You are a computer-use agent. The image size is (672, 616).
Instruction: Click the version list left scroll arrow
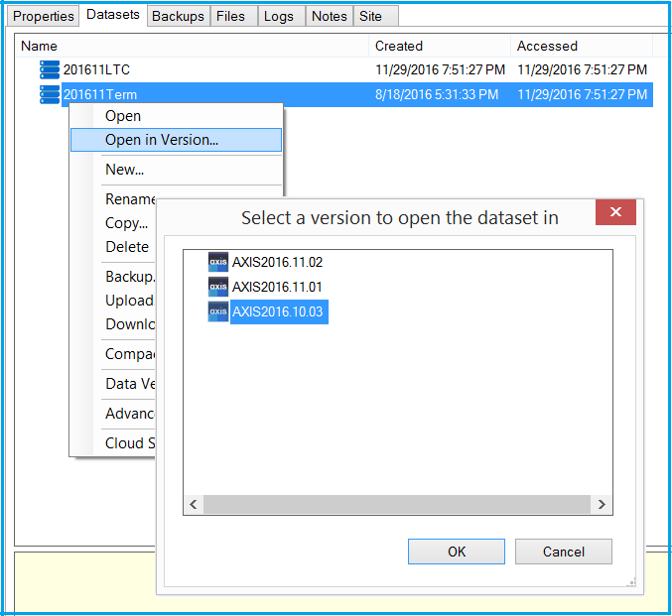pos(194,504)
